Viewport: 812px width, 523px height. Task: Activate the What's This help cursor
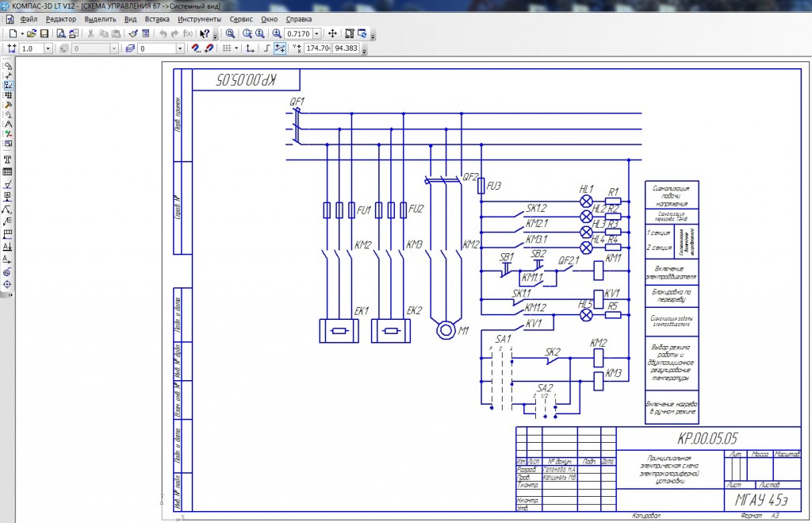point(205,33)
